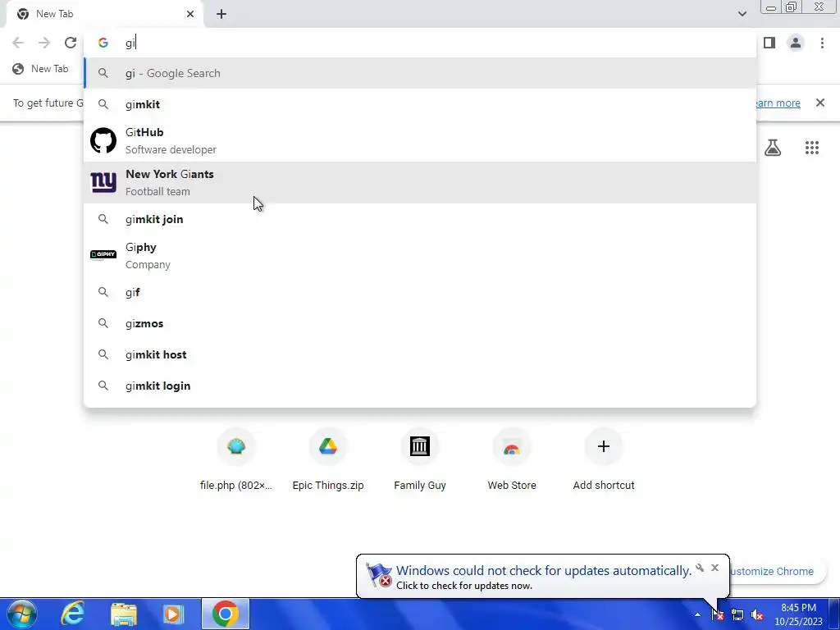Click the GitHub octocat logo
The height and width of the screenshot is (630, 840).
103,140
